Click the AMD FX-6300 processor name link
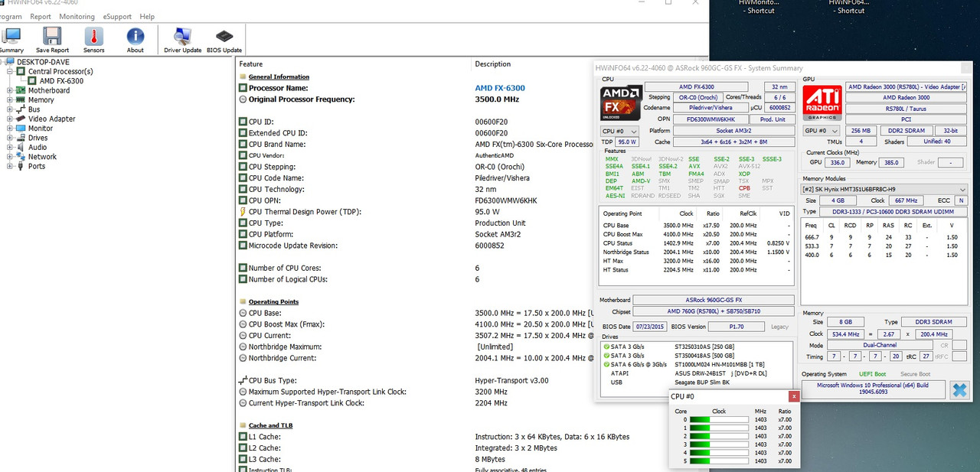Viewport: 980px width, 472px height. coord(500,88)
